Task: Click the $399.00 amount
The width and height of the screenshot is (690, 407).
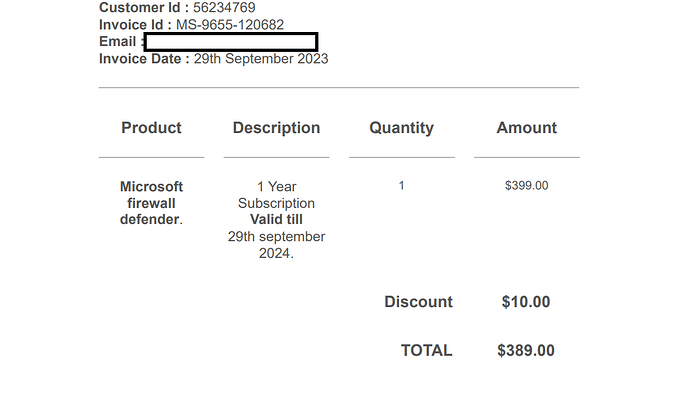Action: point(527,186)
